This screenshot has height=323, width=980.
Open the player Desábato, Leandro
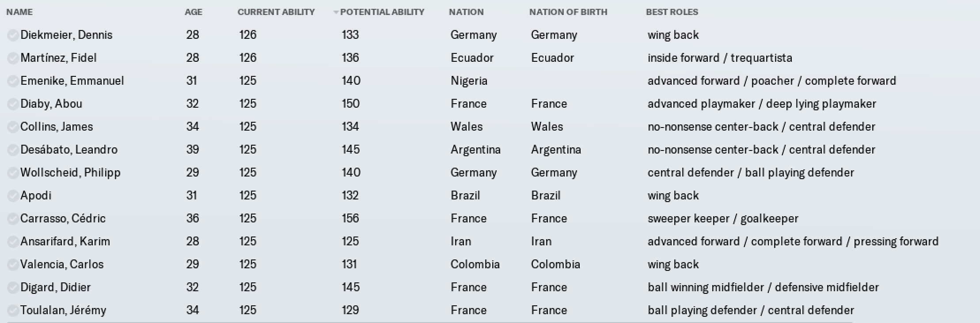click(x=69, y=150)
